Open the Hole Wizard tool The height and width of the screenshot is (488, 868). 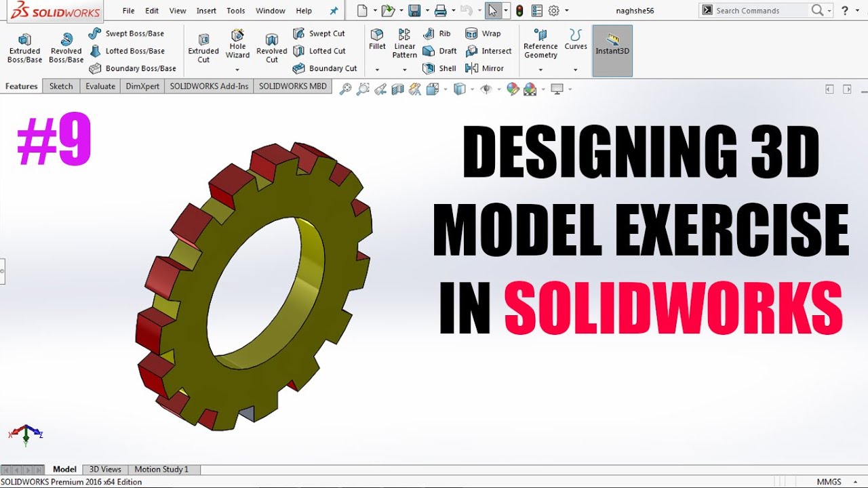click(x=237, y=44)
